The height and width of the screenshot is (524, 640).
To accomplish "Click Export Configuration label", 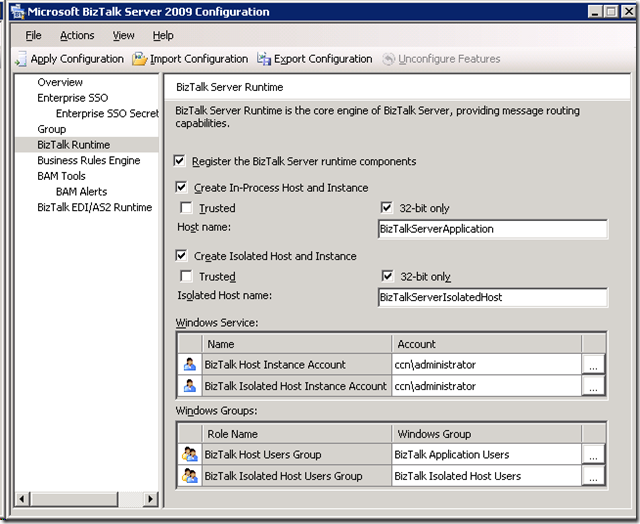I will (323, 59).
